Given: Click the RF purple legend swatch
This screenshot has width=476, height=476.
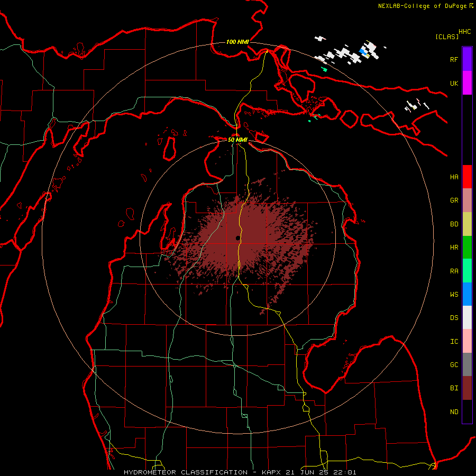Looking at the screenshot, I should (467, 59).
